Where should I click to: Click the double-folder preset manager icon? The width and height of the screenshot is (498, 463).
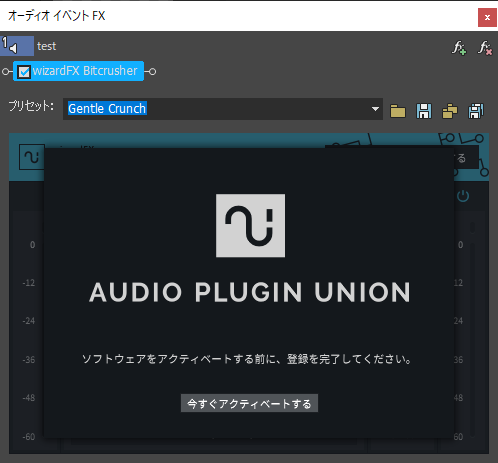450,111
